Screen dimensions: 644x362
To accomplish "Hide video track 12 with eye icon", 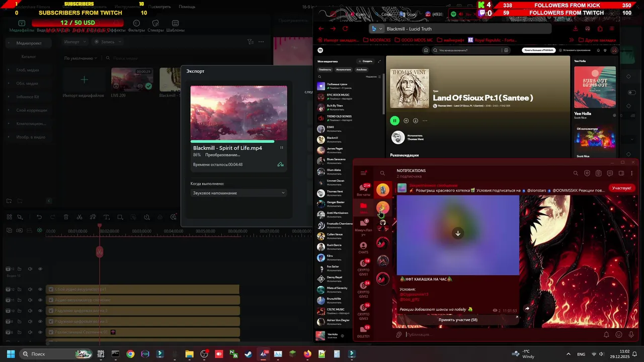I will [40, 290].
